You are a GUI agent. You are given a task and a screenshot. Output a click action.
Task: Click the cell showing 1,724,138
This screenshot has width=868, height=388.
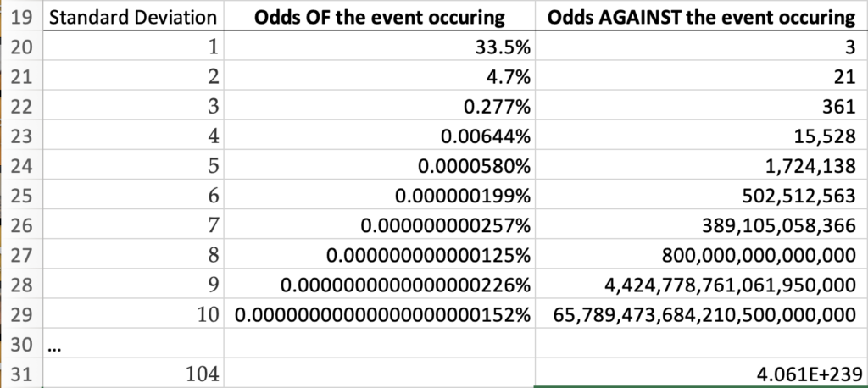click(x=700, y=166)
